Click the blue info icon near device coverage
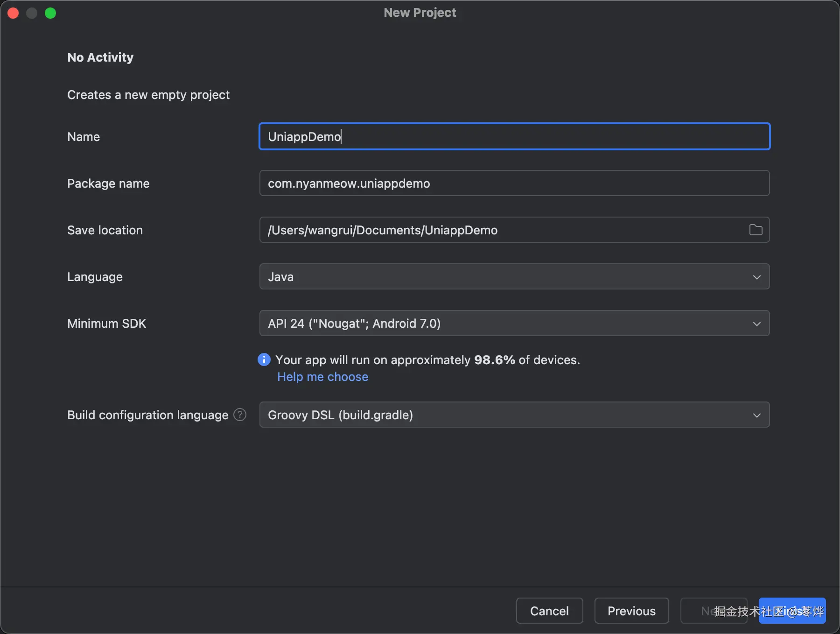 tap(264, 359)
